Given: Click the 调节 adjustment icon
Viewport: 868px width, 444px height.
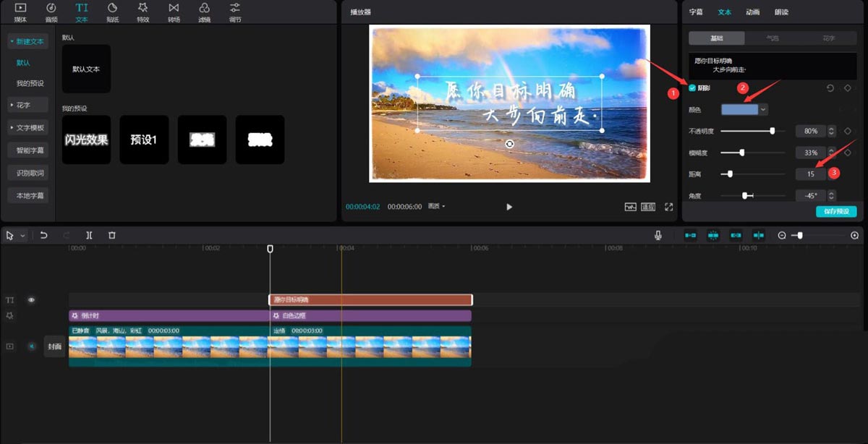Looking at the screenshot, I should (x=234, y=12).
